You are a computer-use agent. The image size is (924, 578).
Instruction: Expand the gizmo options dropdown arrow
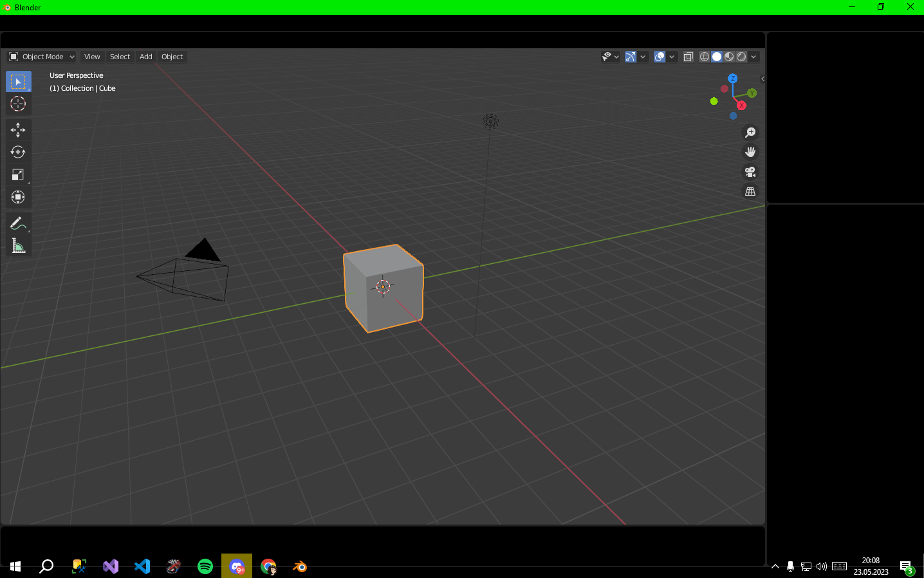point(643,57)
